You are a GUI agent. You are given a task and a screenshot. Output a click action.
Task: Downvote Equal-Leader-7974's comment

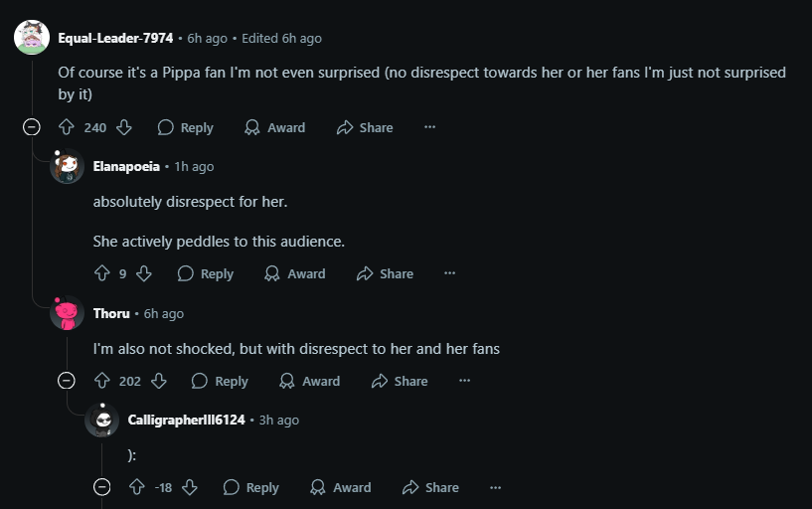124,127
